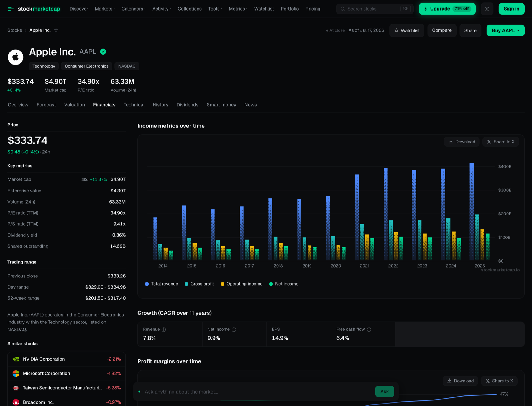
Task: Select the Financials tab
Action: tap(104, 105)
